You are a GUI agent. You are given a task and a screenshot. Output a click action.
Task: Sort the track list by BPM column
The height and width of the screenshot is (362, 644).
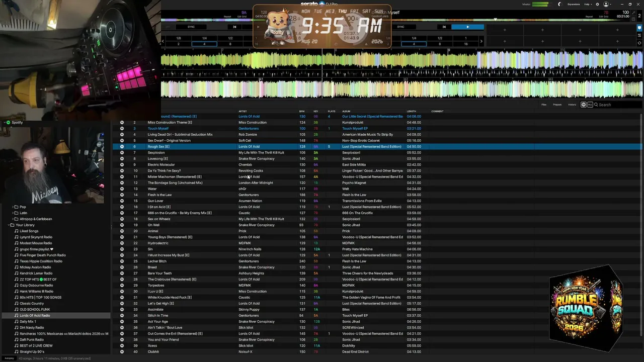pos(302,111)
